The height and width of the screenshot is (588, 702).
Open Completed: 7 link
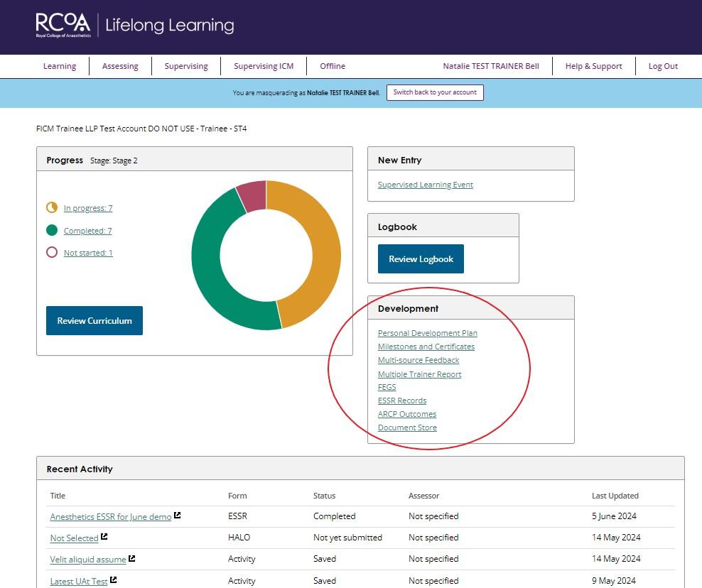[88, 231]
